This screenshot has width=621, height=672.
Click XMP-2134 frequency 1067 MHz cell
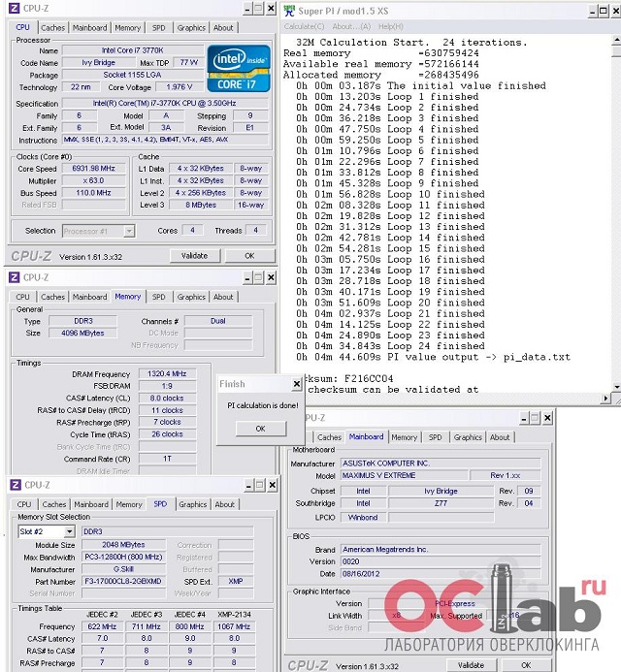tap(234, 626)
